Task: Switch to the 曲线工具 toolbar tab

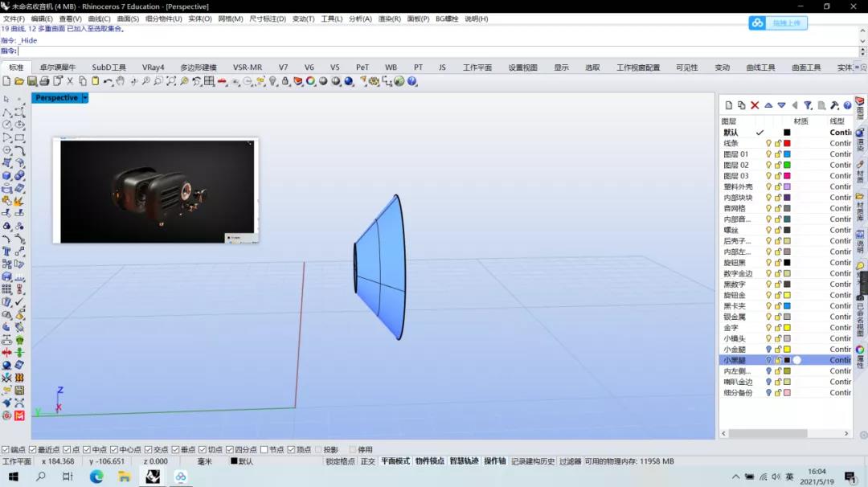Action: point(760,68)
